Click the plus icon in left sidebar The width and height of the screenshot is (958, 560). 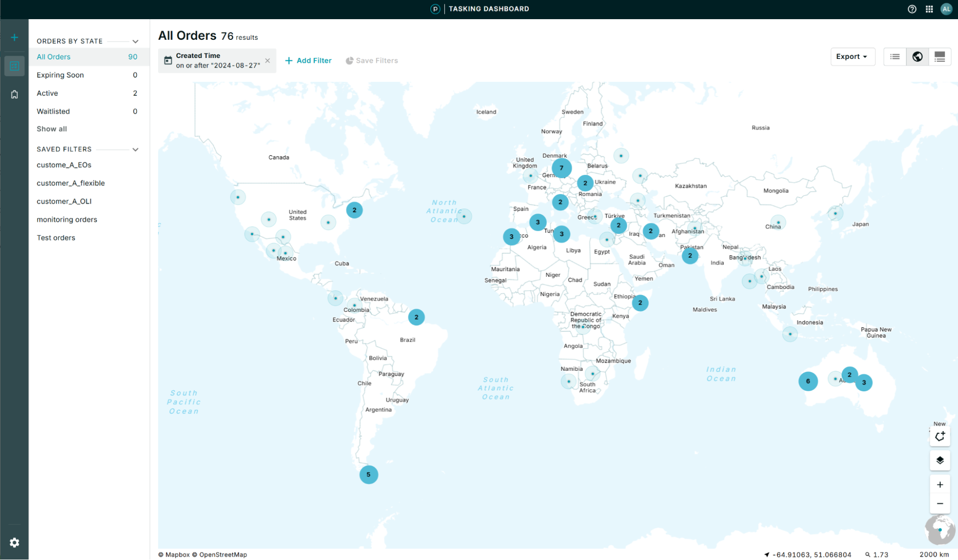pos(14,37)
